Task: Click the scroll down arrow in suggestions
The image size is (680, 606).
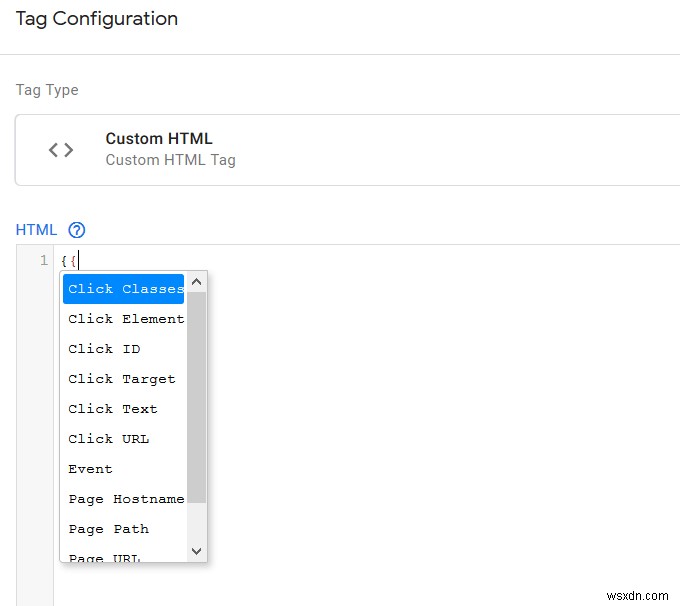Action: [x=196, y=551]
